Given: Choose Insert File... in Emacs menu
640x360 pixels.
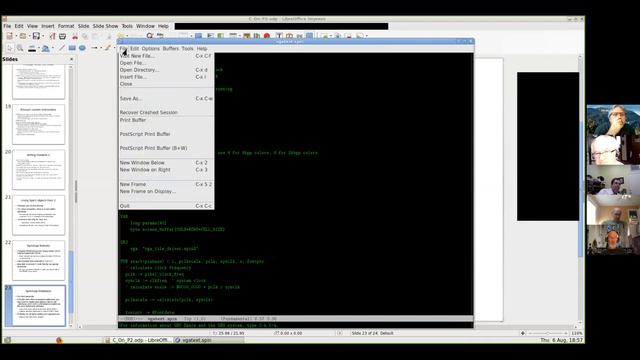Looking at the screenshot, I should click(166, 77).
